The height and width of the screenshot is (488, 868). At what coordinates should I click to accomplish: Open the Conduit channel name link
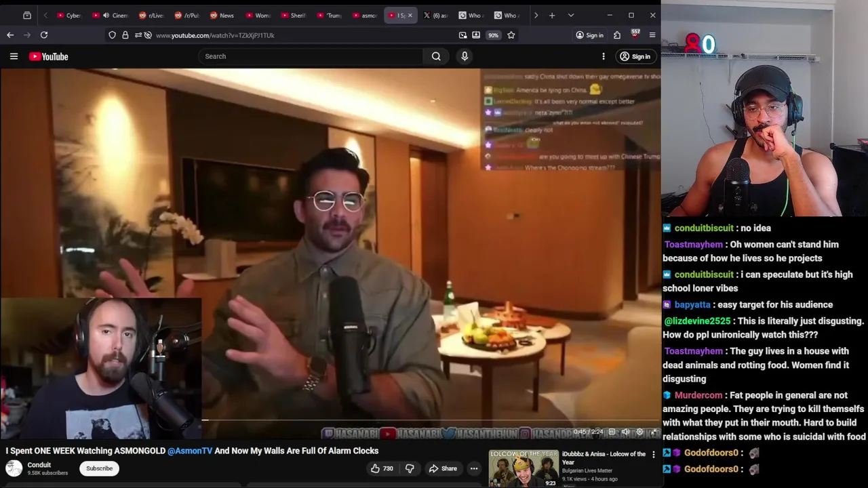[x=39, y=465]
